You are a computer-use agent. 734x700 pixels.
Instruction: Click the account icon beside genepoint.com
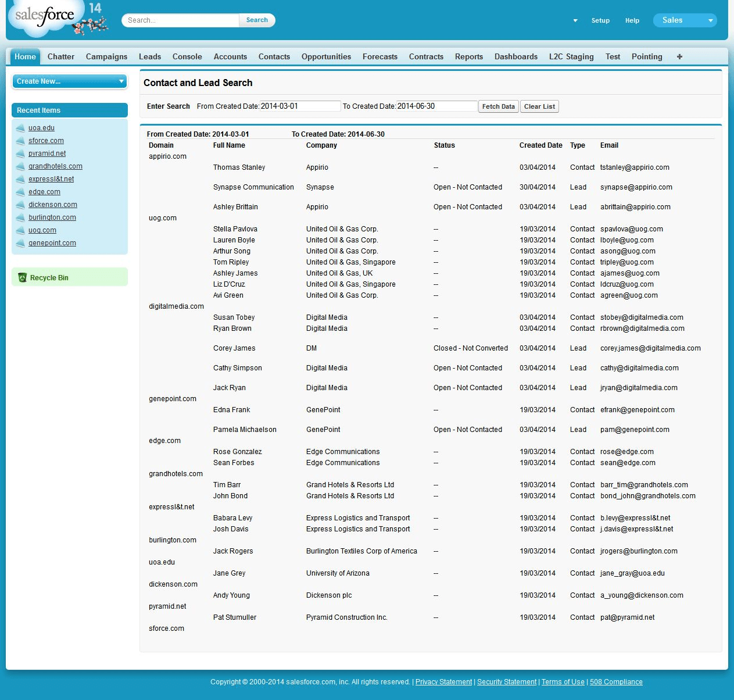20,243
